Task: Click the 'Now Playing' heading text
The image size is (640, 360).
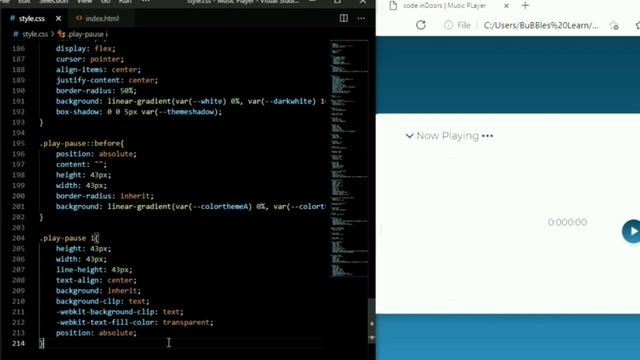Action: [x=447, y=136]
